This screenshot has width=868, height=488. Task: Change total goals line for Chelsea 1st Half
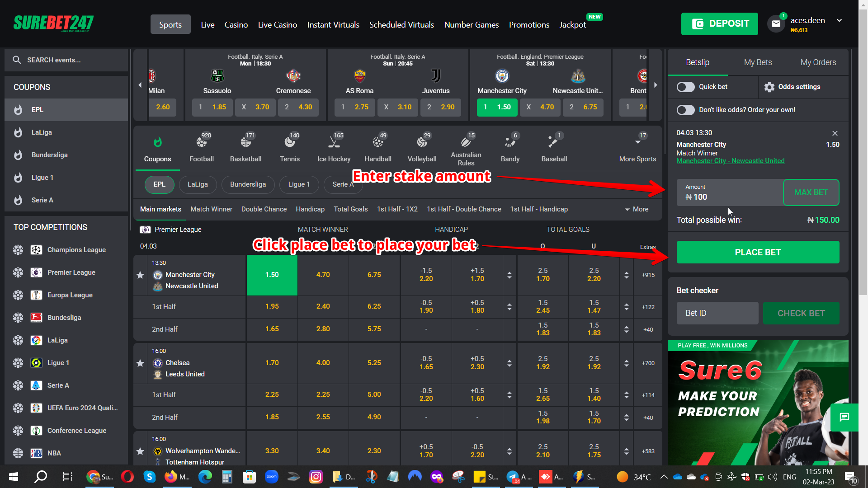tap(627, 395)
